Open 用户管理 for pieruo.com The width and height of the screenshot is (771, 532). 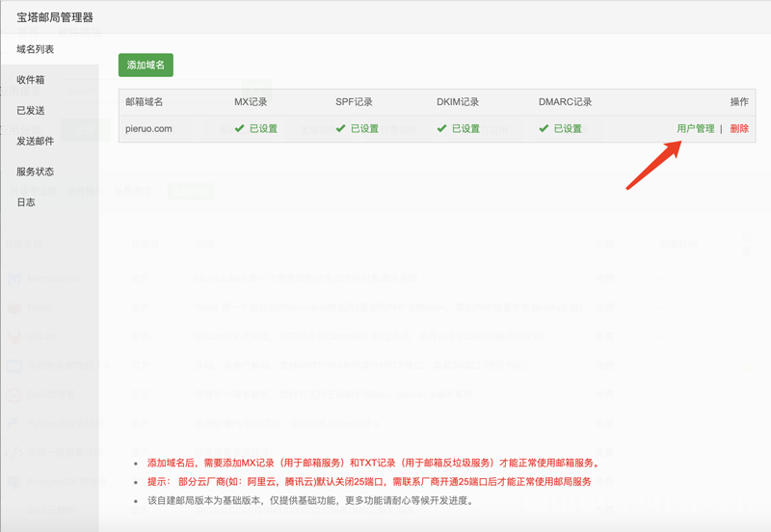pos(695,129)
